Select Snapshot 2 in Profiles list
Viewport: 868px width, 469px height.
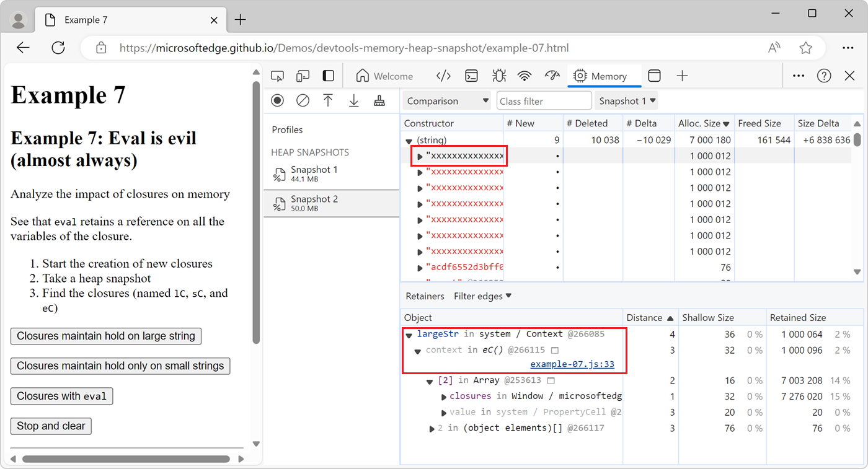332,203
